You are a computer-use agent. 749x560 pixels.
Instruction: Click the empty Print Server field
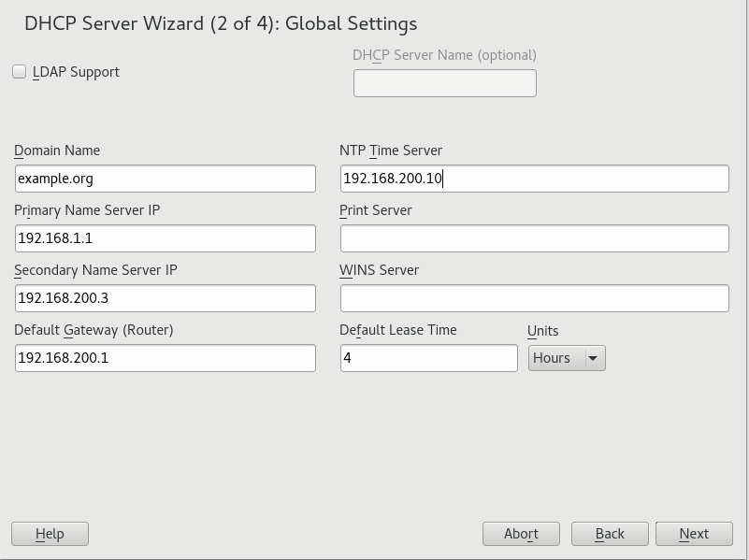click(x=534, y=238)
